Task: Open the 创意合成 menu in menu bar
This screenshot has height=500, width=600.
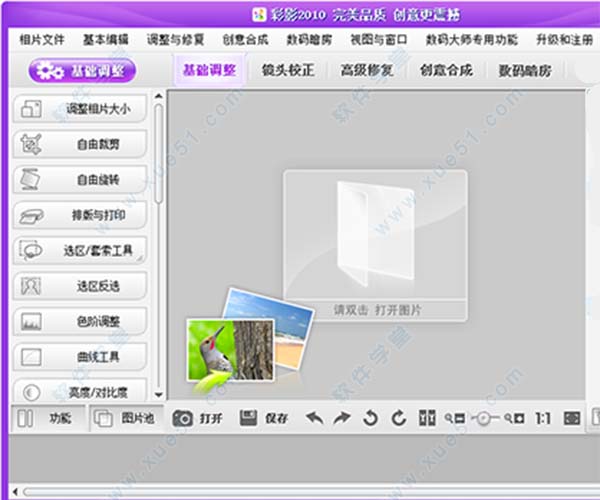Action: (245, 39)
